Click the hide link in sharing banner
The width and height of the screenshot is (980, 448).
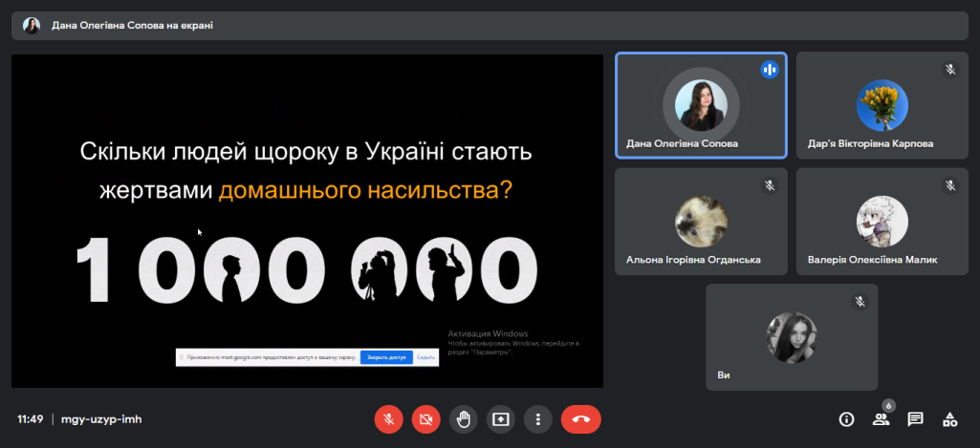(x=425, y=357)
